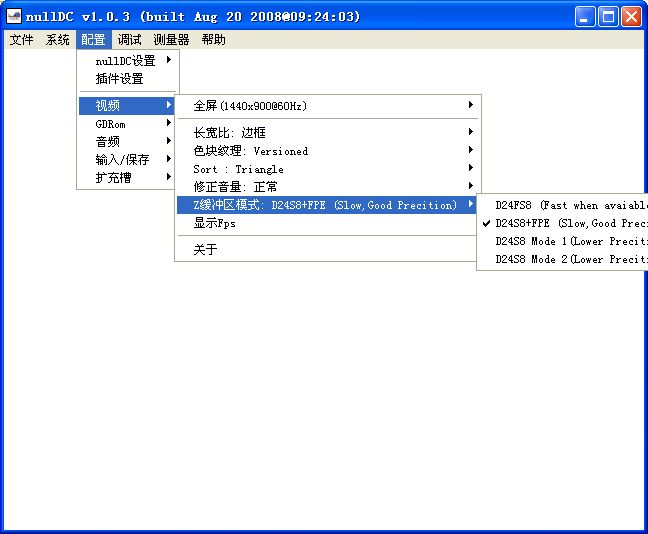Select D24S8 Mode 2 lower precision

click(563, 259)
